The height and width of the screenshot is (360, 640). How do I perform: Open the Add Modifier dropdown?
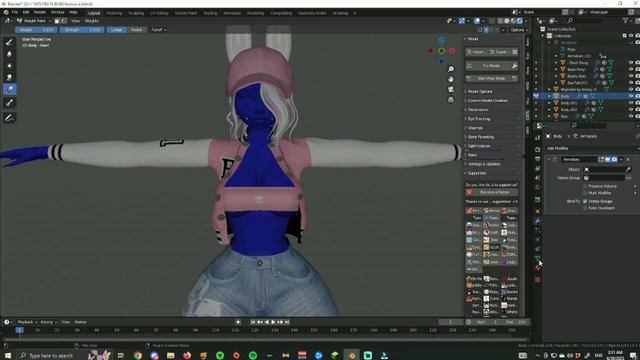(x=592, y=148)
